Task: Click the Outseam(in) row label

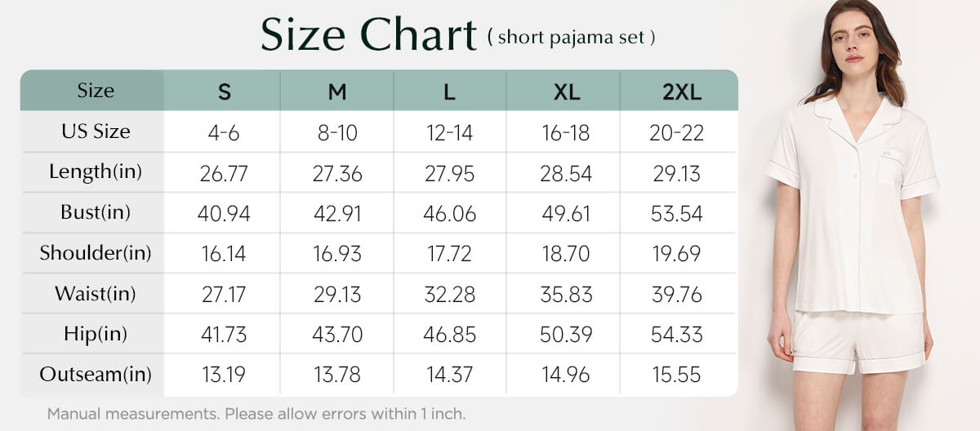Action: pos(96,375)
